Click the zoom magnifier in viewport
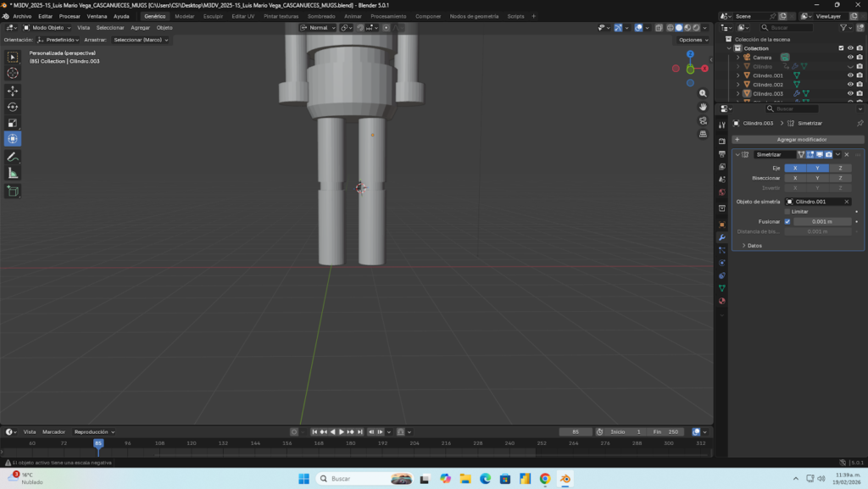Screen dimensions: 868x489 point(703,93)
